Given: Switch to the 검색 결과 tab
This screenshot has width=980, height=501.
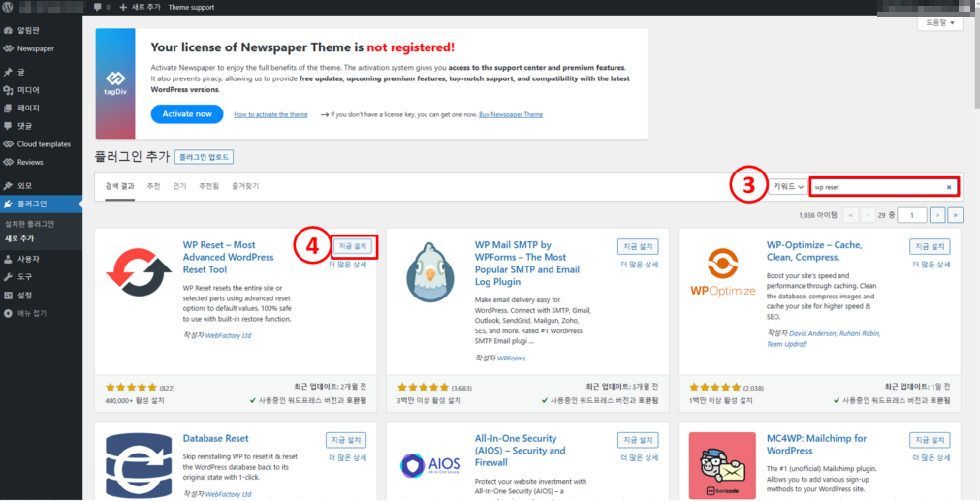Looking at the screenshot, I should pos(119,186).
